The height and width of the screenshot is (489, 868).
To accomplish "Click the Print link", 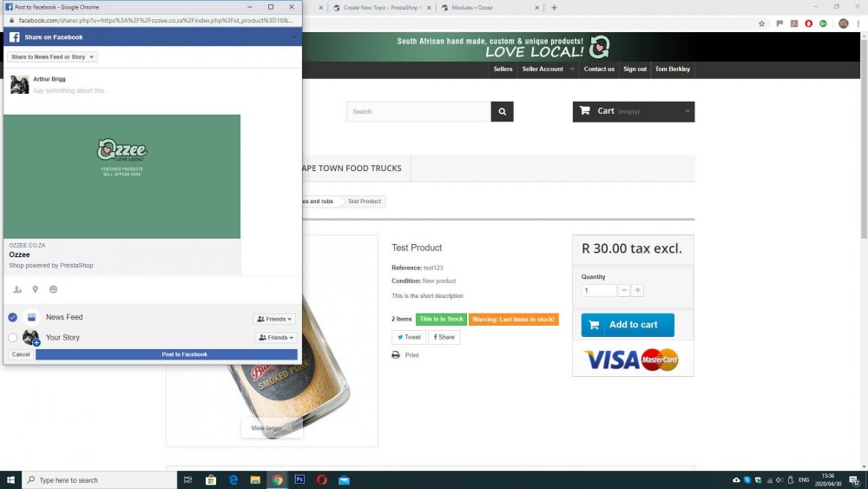I will 411,355.
